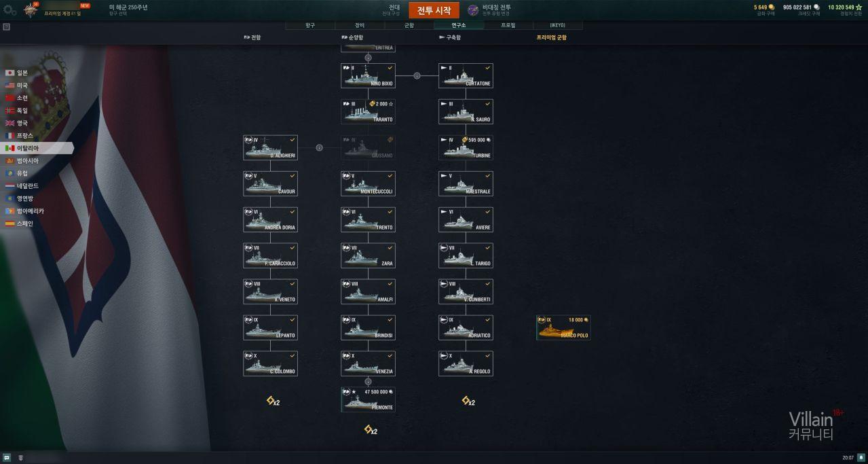The image size is (868, 464).
Task: Switch to the 장비 (Equipment) tab
Action: pos(360,25)
